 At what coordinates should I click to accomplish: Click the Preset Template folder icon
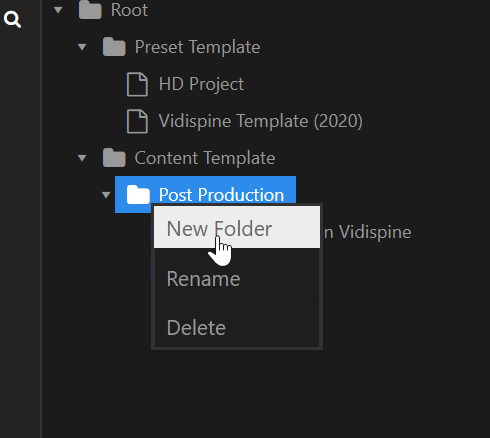point(114,47)
